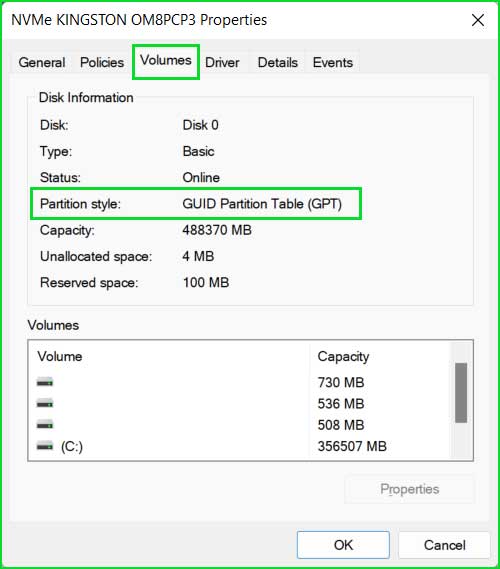Click the volumes list scrollbar thumb
The height and width of the screenshot is (569, 500).
(x=461, y=393)
